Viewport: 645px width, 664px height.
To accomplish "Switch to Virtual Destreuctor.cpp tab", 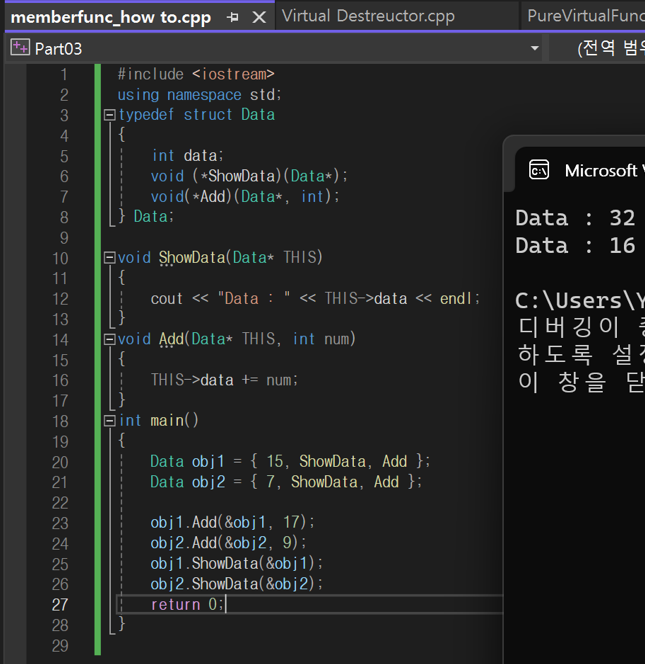I will (x=368, y=16).
